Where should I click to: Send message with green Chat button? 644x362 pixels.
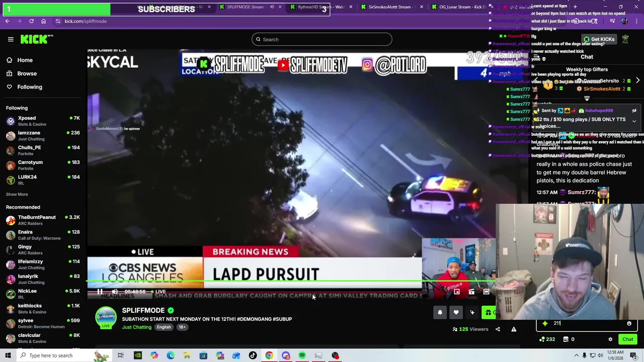[627, 339]
